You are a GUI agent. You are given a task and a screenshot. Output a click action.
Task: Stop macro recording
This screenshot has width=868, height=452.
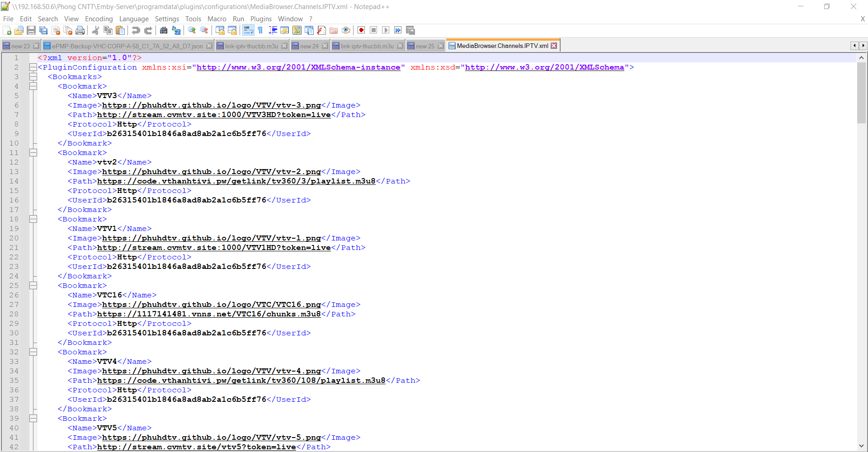coord(373,30)
